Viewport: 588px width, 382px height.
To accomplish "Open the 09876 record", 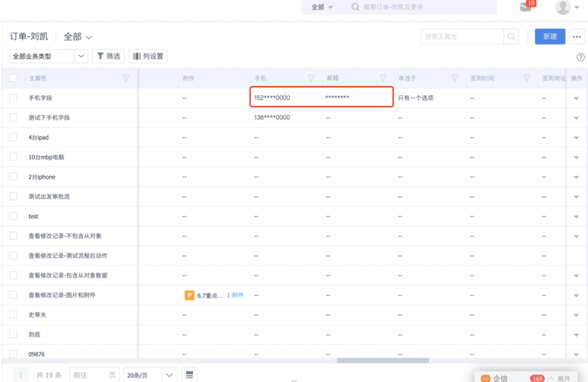I will 37,354.
